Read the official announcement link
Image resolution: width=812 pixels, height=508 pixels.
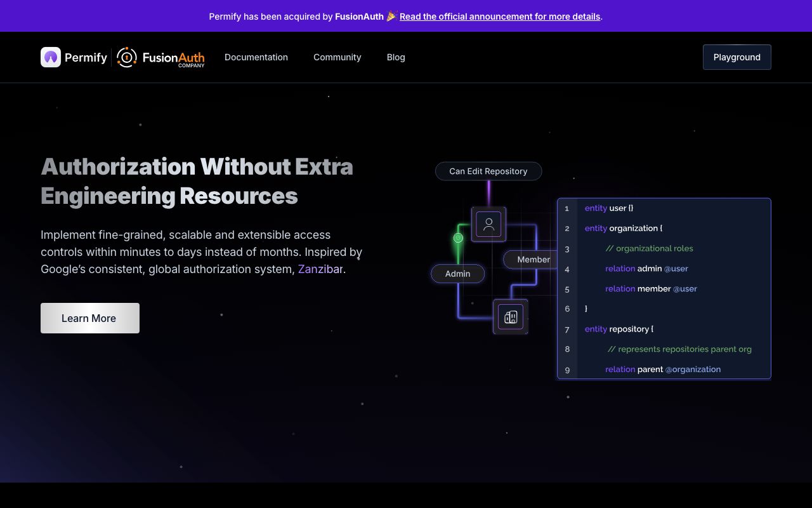pos(500,17)
